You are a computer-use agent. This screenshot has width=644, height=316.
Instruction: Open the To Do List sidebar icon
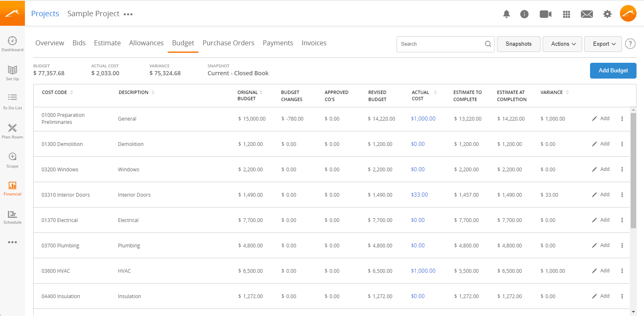click(12, 101)
